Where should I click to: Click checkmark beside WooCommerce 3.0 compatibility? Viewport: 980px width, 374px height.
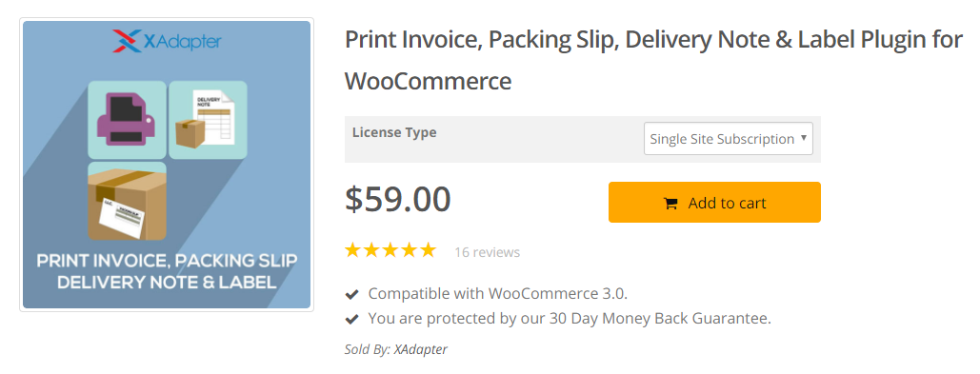[351, 293]
